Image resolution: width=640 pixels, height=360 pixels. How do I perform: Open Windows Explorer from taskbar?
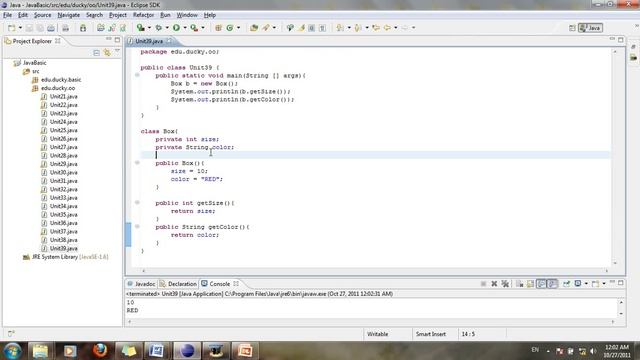(x=40, y=351)
